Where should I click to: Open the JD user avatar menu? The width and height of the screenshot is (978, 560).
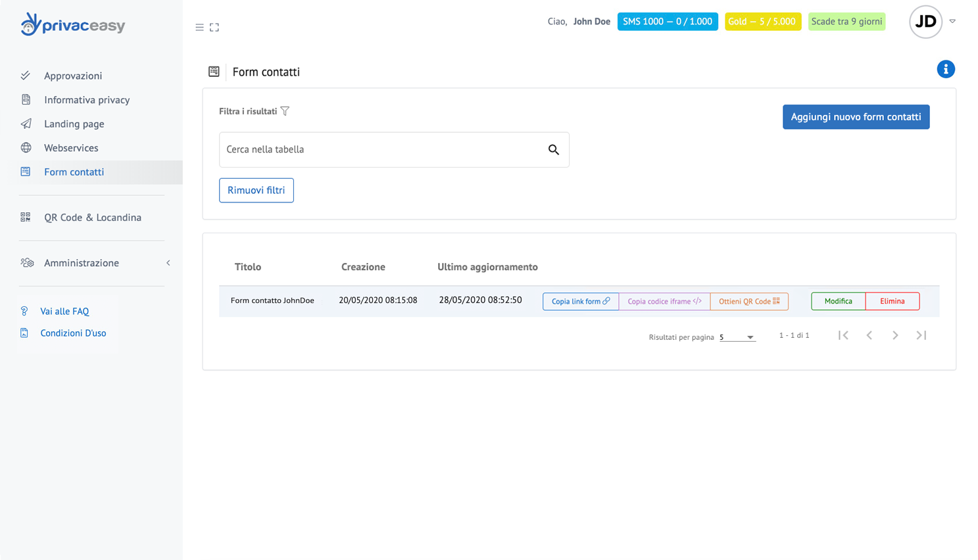[x=925, y=22]
